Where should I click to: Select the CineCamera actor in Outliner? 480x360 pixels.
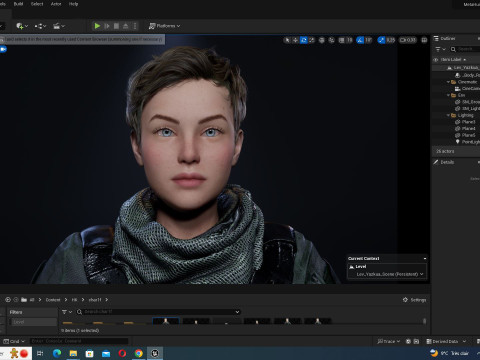pos(456,88)
